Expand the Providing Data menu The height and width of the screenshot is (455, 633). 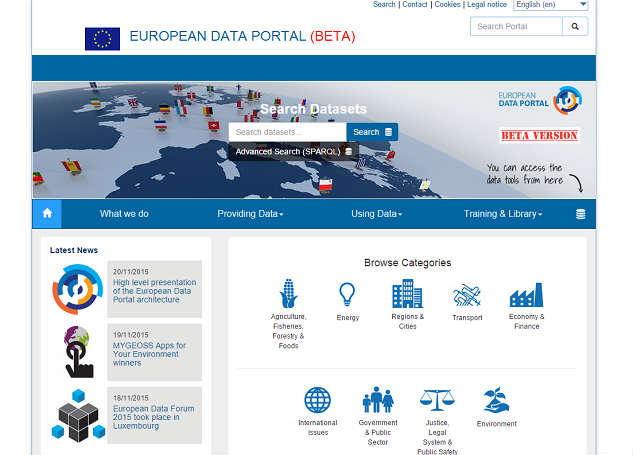click(x=250, y=214)
